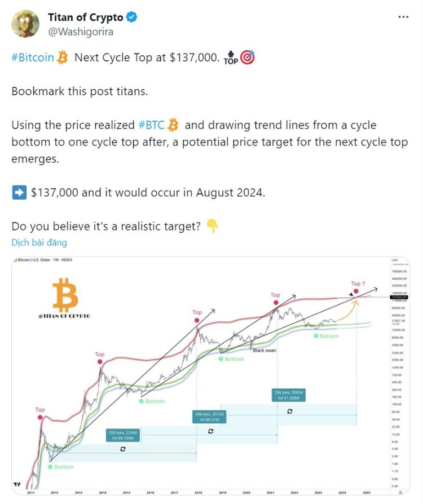Open the #Bitcoin hashtag
The image size is (423, 504).
click(33, 58)
